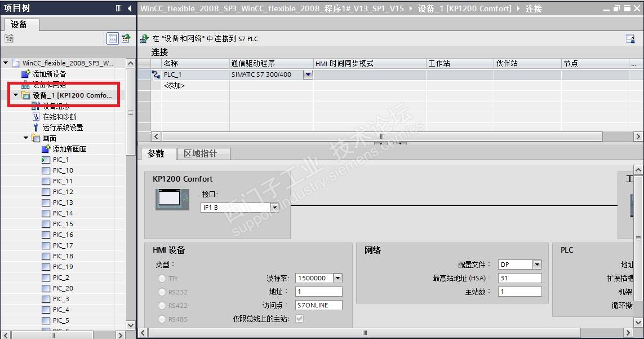
Task: Select the RS232 type radio button
Action: coord(162,292)
